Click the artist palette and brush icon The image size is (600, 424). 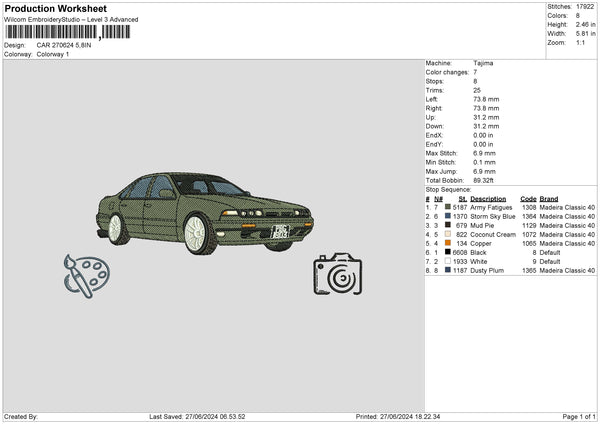(86, 276)
